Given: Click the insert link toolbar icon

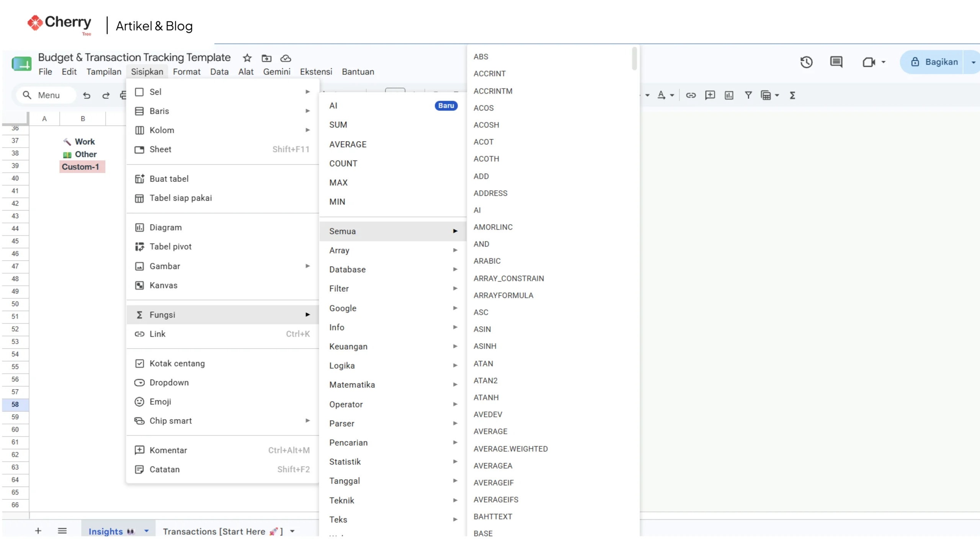Looking at the screenshot, I should pyautogui.click(x=691, y=95).
